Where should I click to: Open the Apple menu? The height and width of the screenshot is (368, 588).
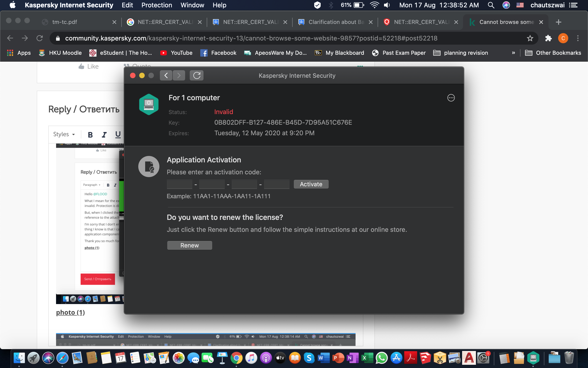(x=13, y=5)
